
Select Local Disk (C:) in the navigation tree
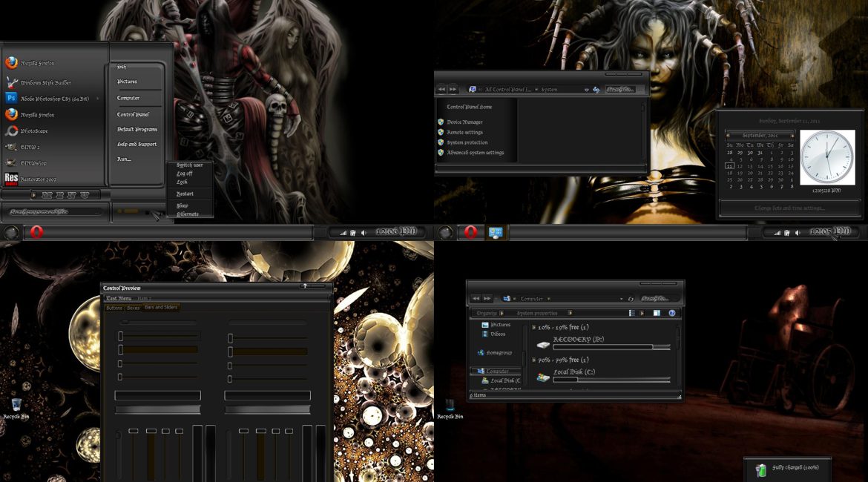(504, 380)
